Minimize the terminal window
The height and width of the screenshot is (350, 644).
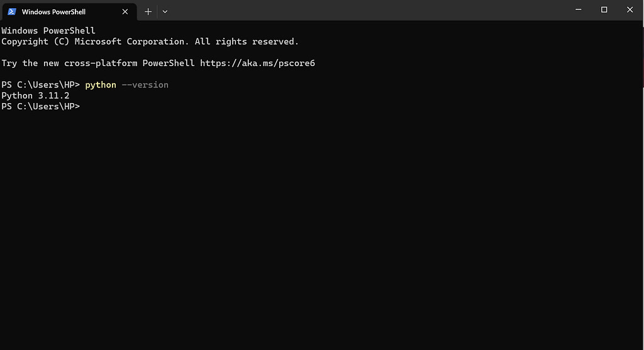579,9
